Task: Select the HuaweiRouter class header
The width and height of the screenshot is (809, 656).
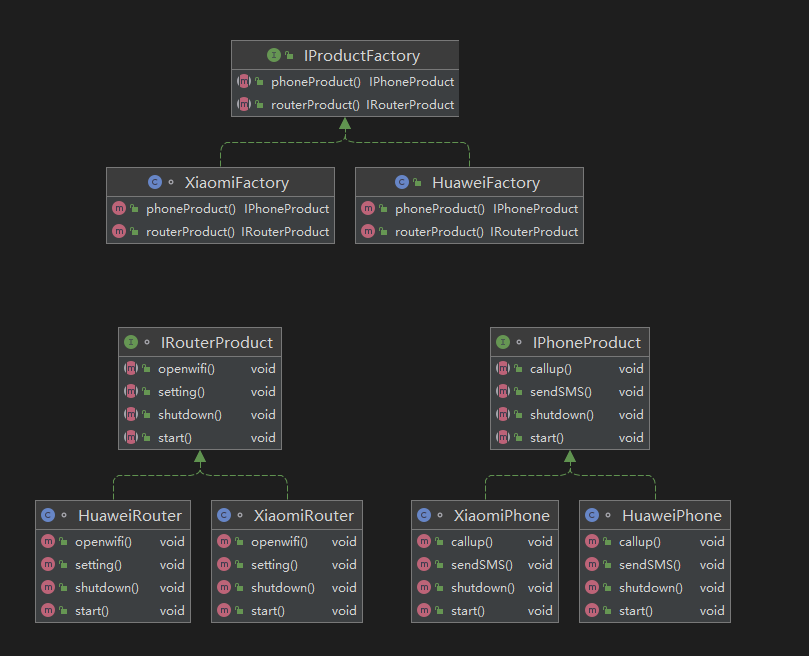Action: click(x=113, y=515)
